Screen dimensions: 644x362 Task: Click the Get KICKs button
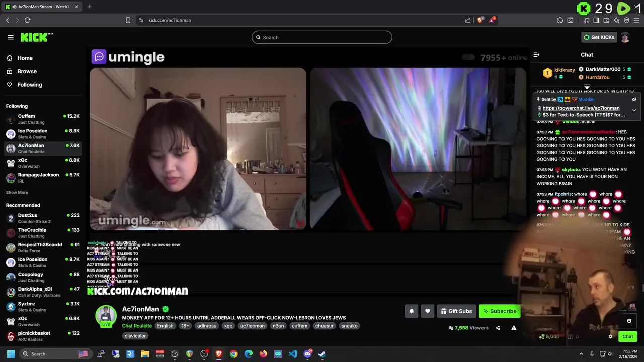[599, 37]
